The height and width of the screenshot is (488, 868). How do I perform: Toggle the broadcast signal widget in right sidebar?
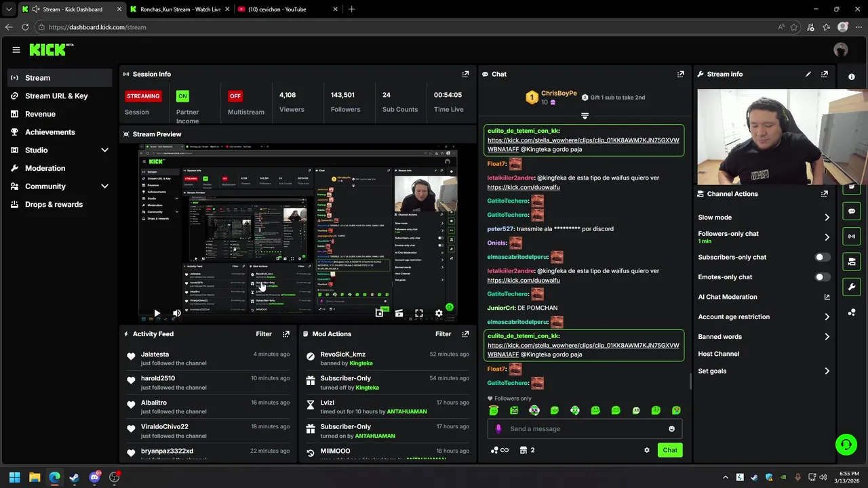pos(852,236)
